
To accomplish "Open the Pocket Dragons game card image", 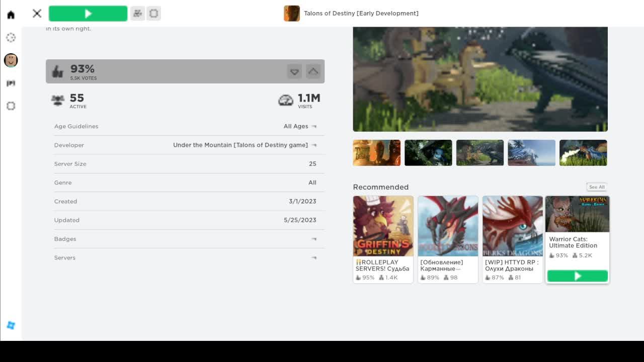I will (448, 226).
